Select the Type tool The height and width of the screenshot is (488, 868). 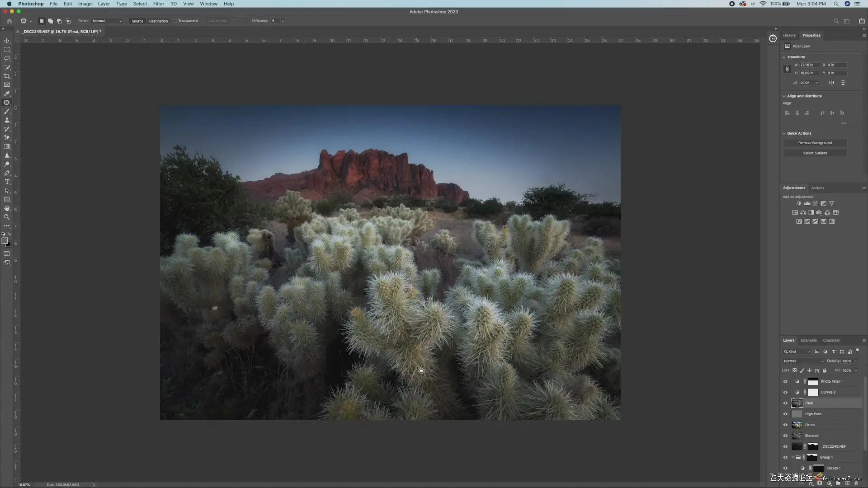tap(7, 182)
